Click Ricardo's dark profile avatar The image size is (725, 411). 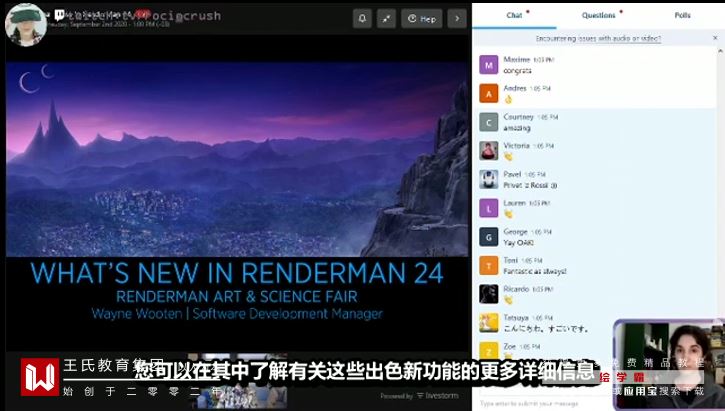click(489, 294)
